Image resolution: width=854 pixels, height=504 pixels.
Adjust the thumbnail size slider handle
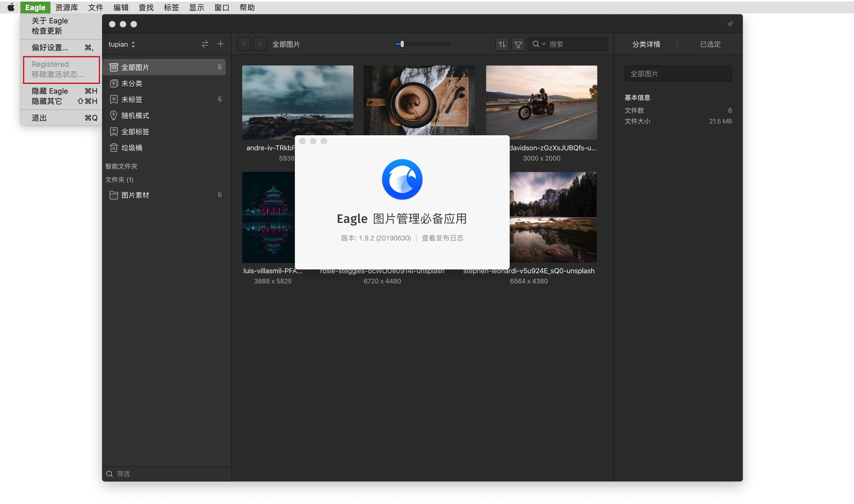coord(402,44)
